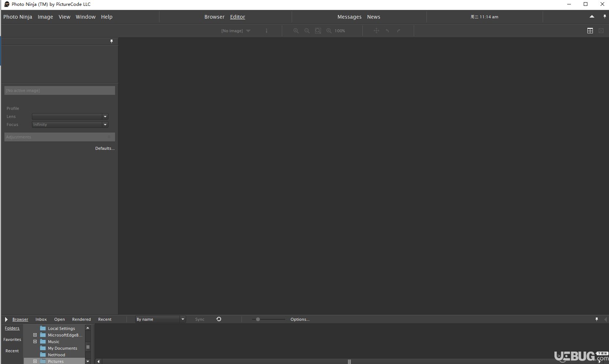Viewport: 609px width, 364px height.
Task: Click the left arrow collapse icon at strip edge
Action: coord(605,319)
